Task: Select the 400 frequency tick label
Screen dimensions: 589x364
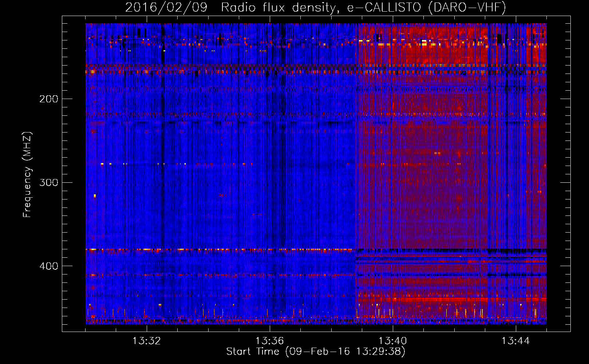Action: coord(49,266)
